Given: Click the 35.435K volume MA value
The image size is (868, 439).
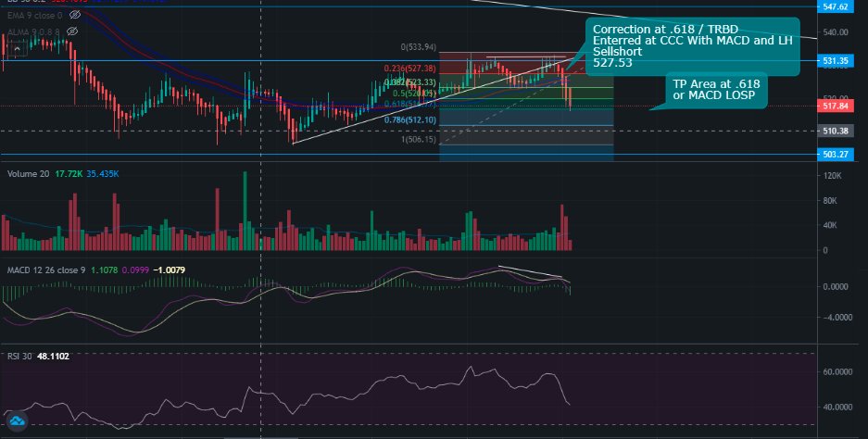Looking at the screenshot, I should 103,174.
